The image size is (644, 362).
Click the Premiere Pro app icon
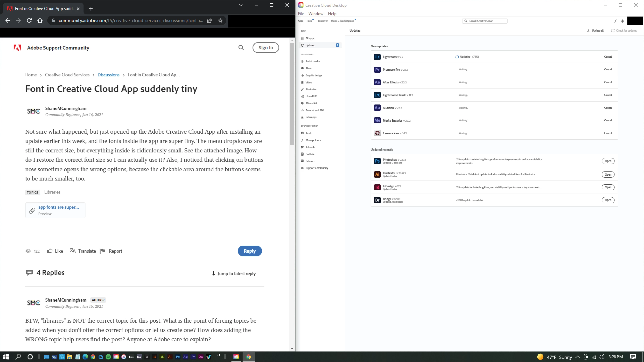click(377, 70)
